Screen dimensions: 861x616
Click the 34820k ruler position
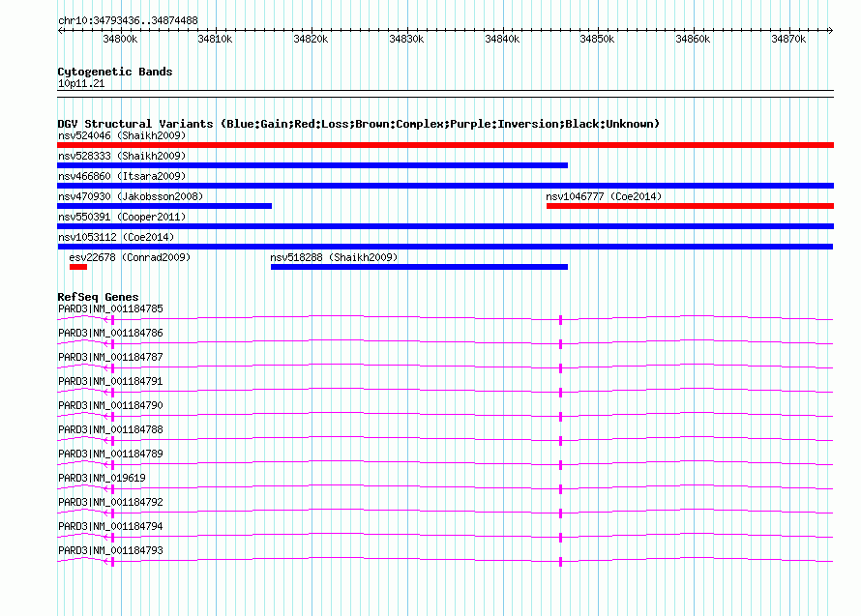point(311,39)
